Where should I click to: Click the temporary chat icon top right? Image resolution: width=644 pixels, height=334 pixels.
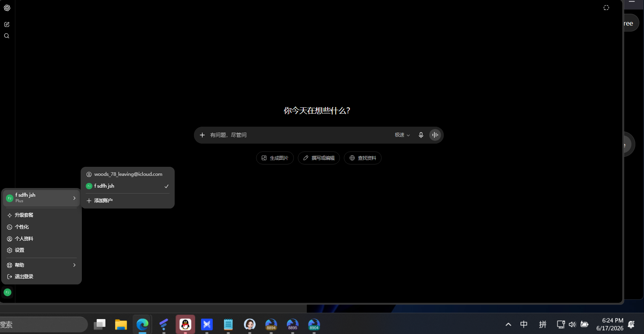[x=606, y=8]
